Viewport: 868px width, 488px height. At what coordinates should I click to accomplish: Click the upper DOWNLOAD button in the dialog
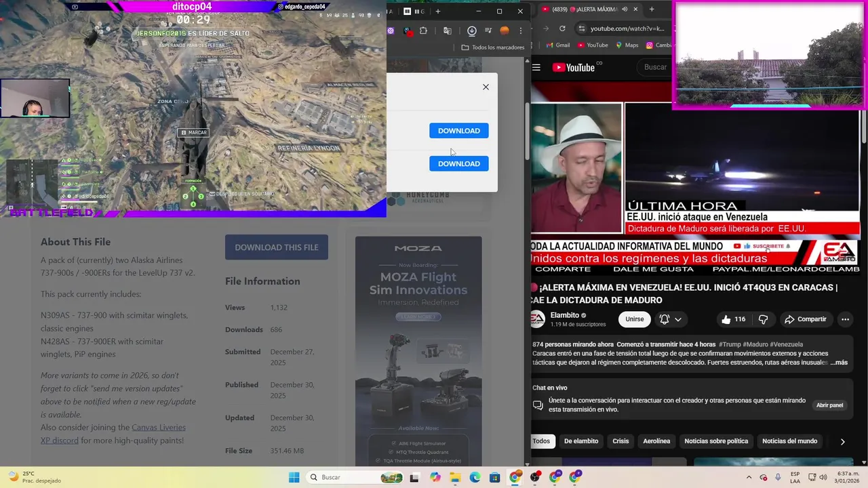(458, 131)
